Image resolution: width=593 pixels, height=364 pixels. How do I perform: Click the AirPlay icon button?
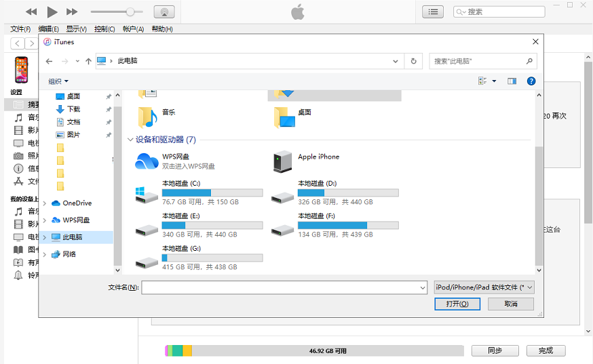click(164, 12)
